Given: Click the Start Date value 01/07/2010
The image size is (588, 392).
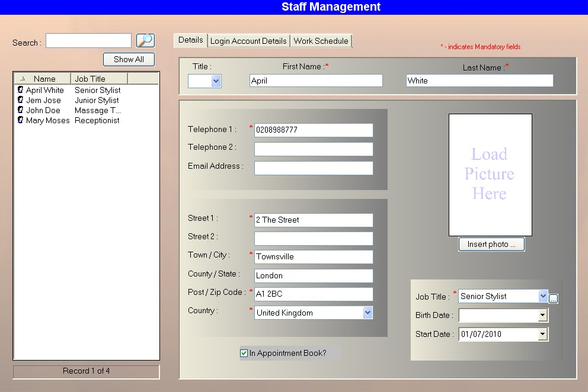Looking at the screenshot, I should click(481, 334).
